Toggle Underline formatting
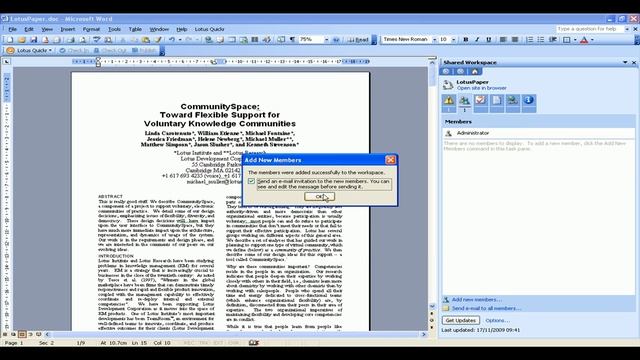640x360 pixels. tap(489, 40)
